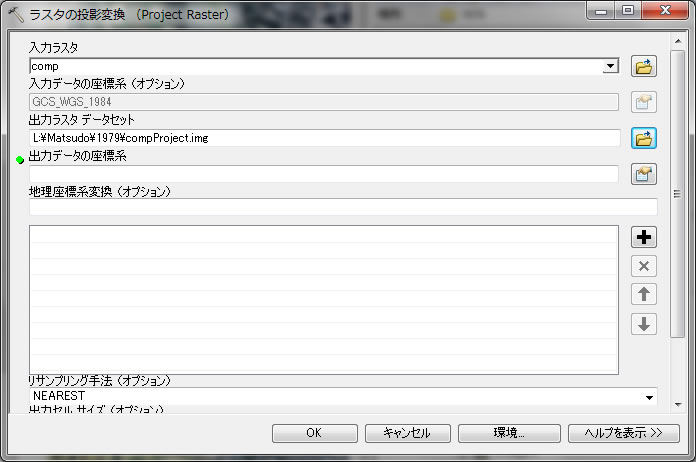Open spatial reference properties for 出力データの座標系
The width and height of the screenshot is (696, 462).
(x=644, y=174)
